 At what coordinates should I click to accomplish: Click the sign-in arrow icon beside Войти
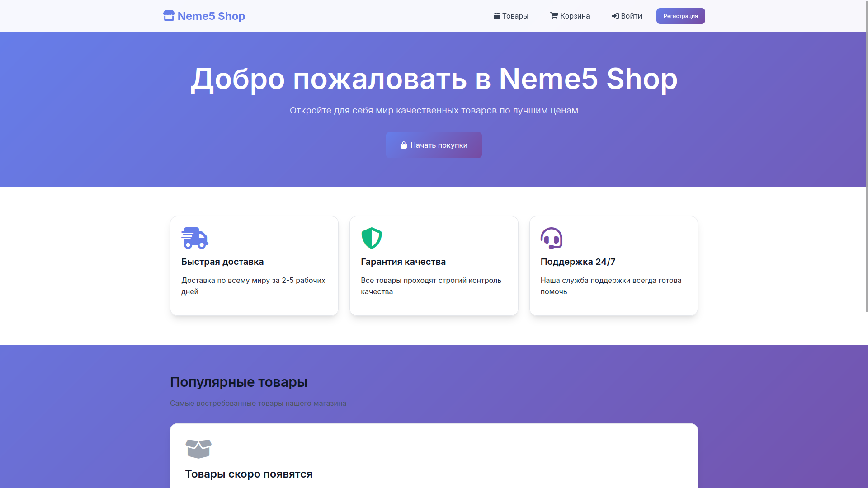(x=615, y=16)
